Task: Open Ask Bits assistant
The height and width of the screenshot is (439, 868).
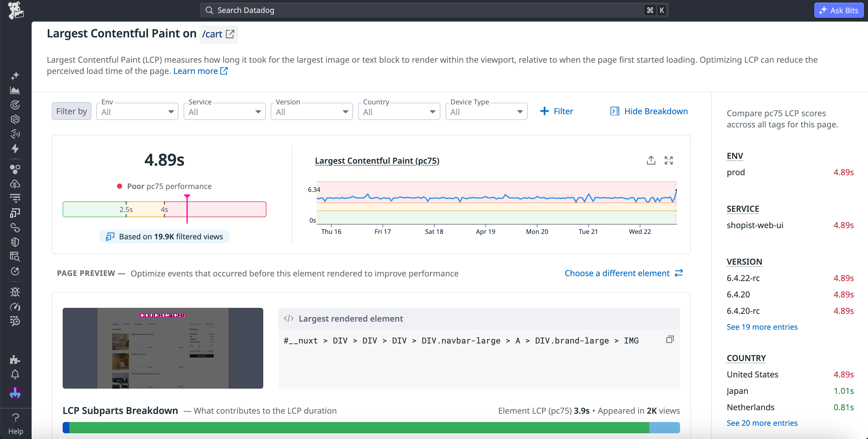Action: tap(839, 10)
